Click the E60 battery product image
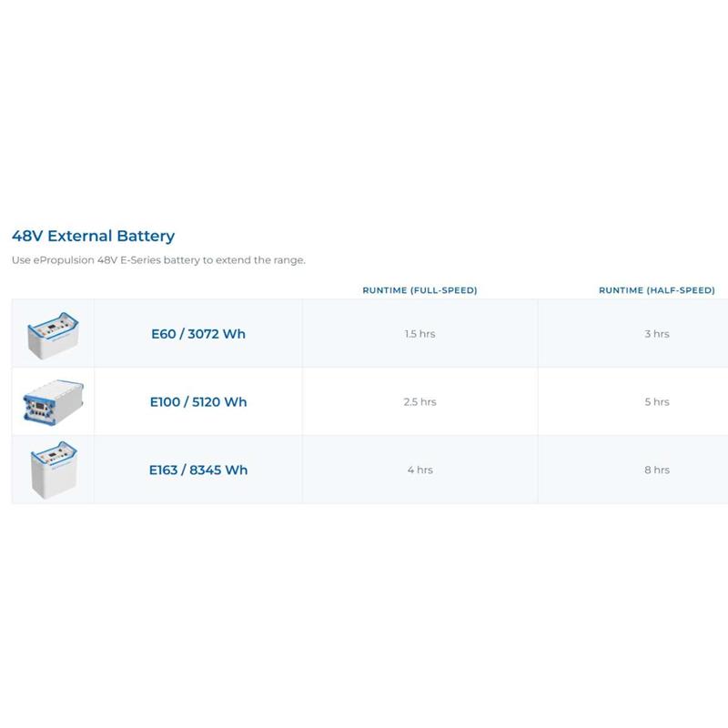The width and height of the screenshot is (728, 728). [52, 334]
